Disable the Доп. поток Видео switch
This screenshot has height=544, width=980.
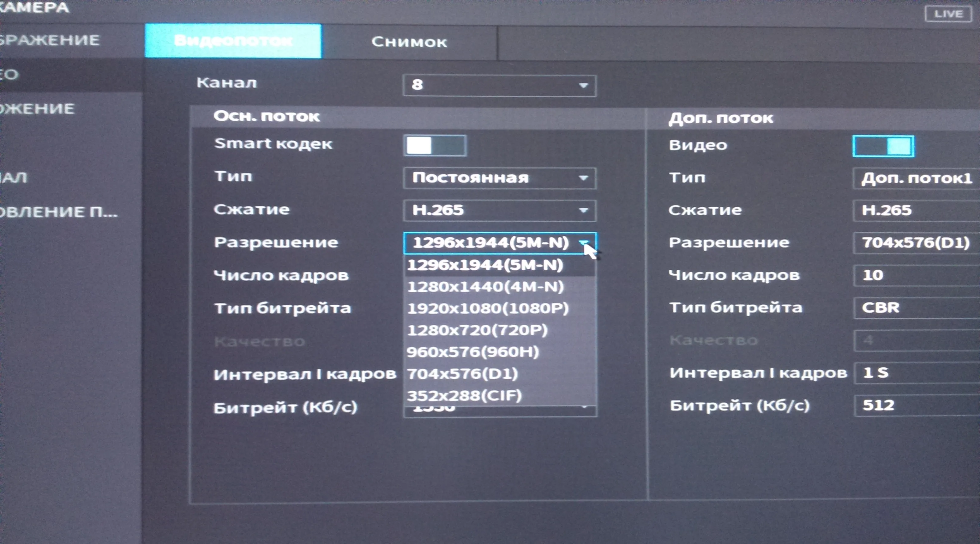click(x=883, y=146)
